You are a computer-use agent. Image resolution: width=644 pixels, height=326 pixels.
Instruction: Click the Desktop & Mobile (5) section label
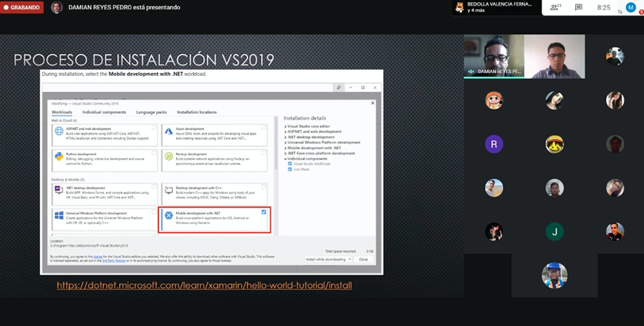point(68,180)
